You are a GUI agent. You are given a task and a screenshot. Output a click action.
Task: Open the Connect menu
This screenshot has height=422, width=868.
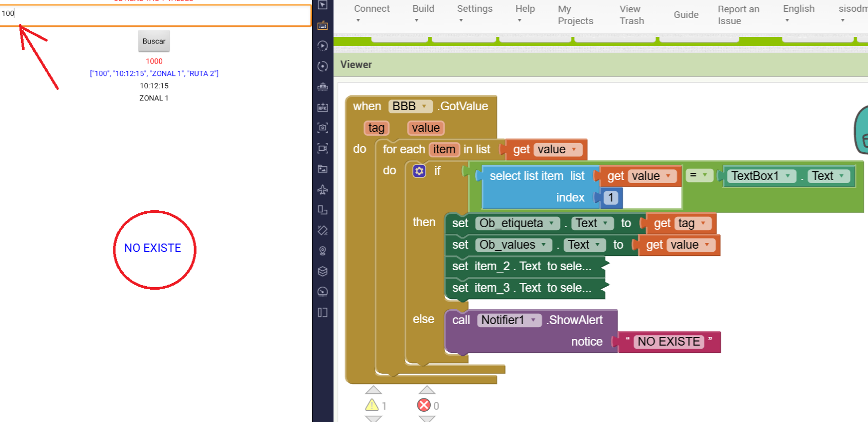point(372,14)
